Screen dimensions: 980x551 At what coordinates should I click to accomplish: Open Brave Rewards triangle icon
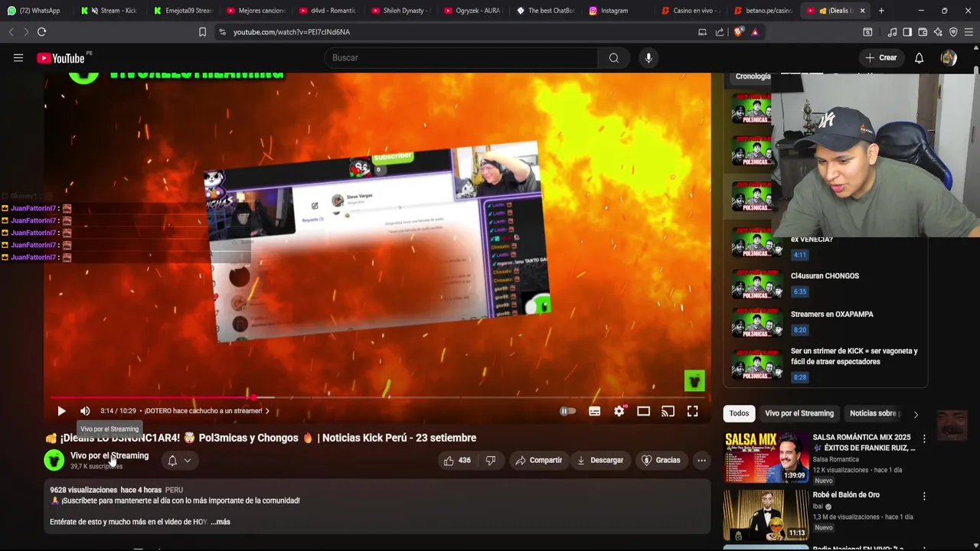[755, 32]
